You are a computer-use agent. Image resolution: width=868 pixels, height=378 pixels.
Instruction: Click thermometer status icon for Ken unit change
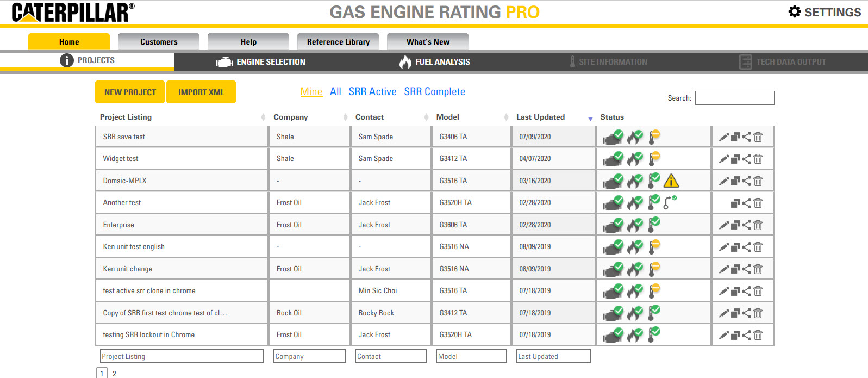pyautogui.click(x=654, y=269)
